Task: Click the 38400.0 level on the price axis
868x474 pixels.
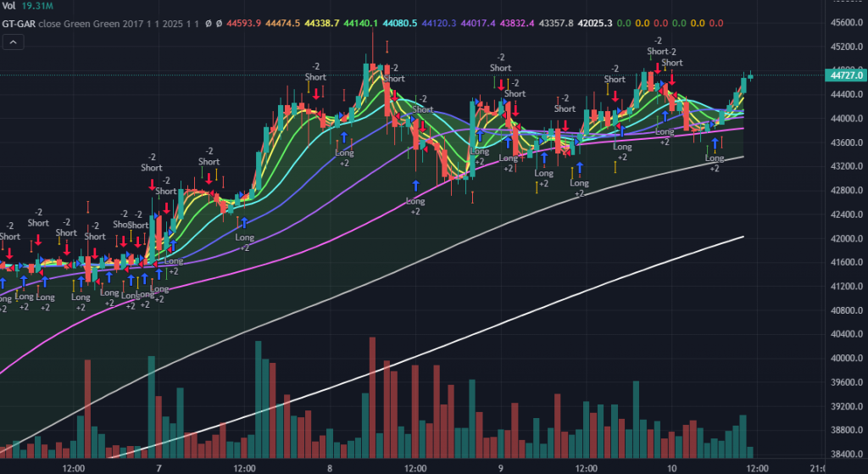Action: (847, 454)
